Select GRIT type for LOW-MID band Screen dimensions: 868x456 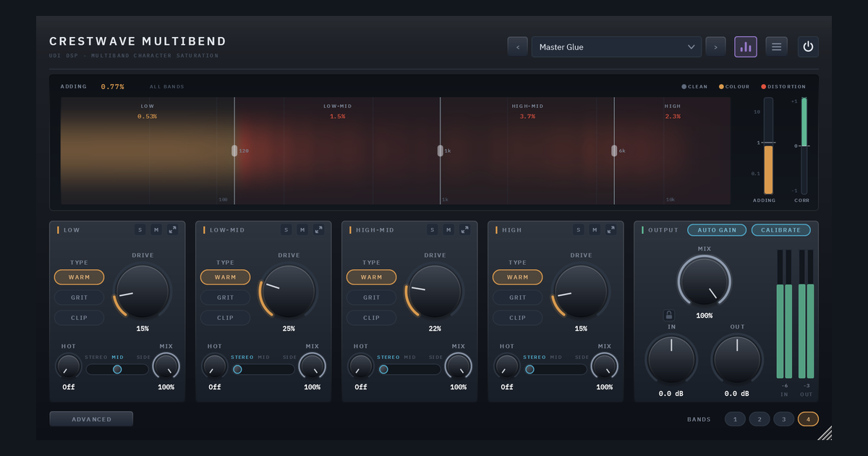[x=225, y=297]
